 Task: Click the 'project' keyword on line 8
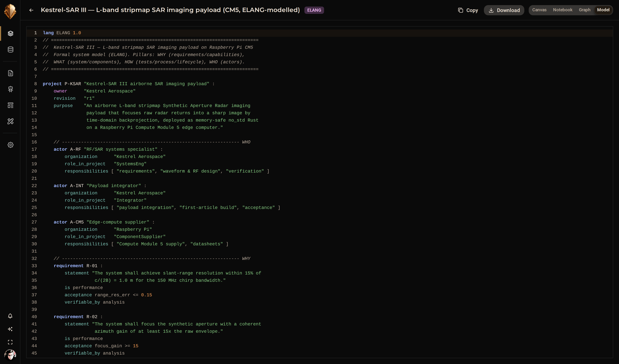tap(52, 84)
